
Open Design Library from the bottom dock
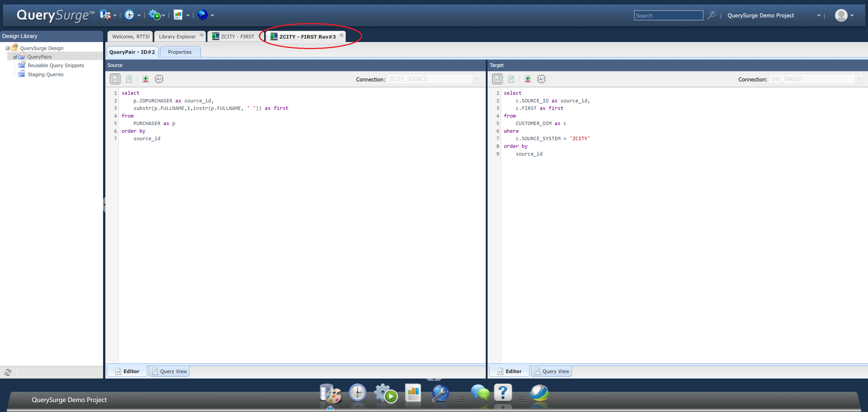click(x=330, y=393)
